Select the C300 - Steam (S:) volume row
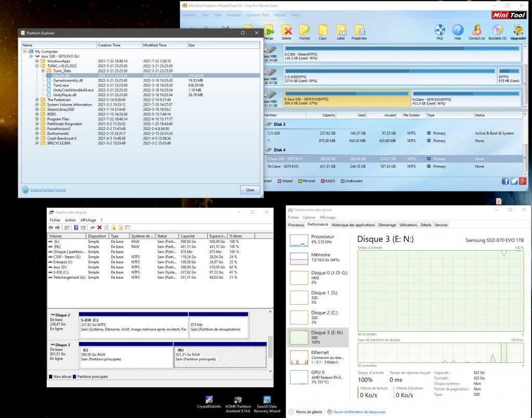 [x=160, y=257]
